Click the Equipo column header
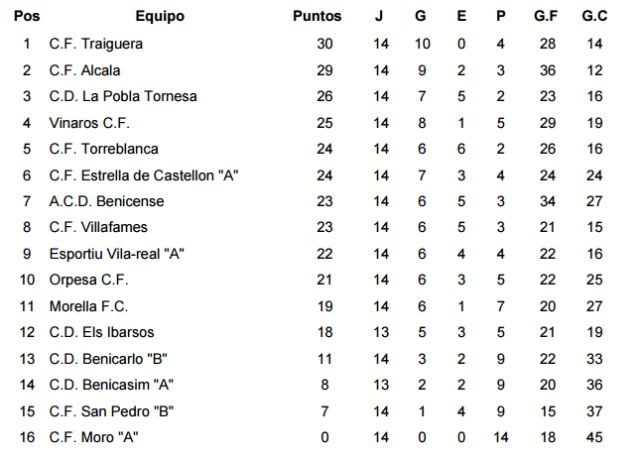 [x=160, y=16]
